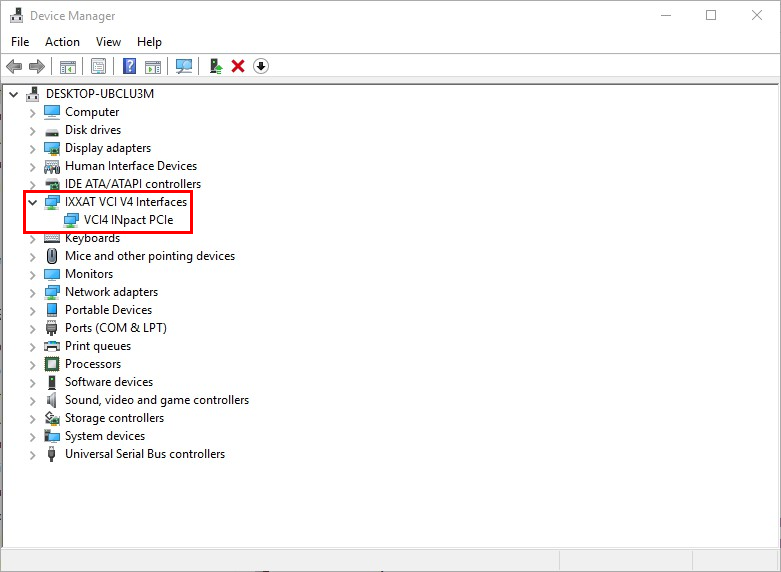Expand the Disk drives category
Viewport: 781px width, 572px height.
[33, 131]
